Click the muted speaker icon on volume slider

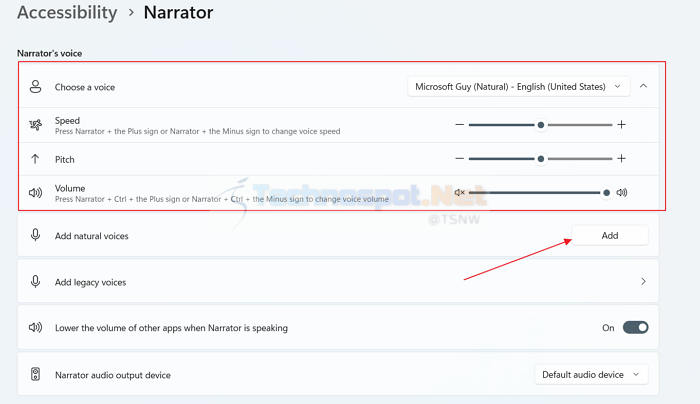(459, 192)
